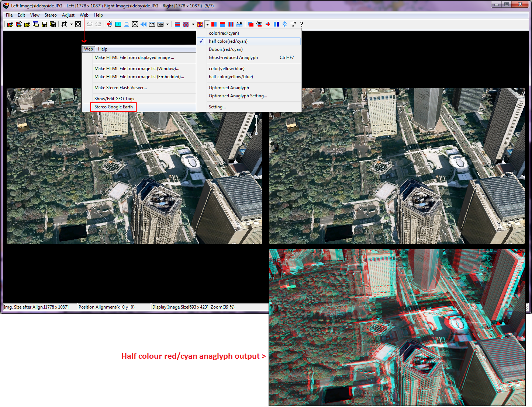This screenshot has height=407, width=532.
Task: Click Show/Edit GEO Tags
Action: pos(139,99)
